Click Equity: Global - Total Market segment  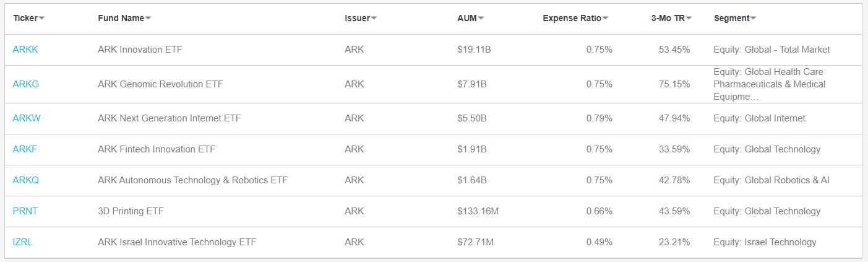pyautogui.click(x=771, y=50)
